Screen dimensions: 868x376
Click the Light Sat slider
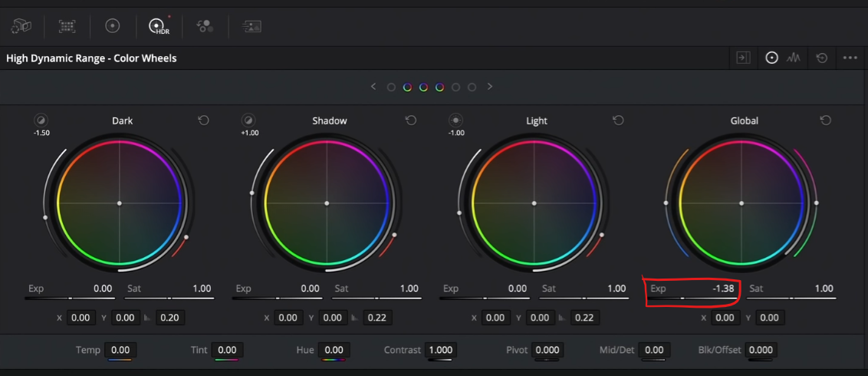tap(584, 298)
